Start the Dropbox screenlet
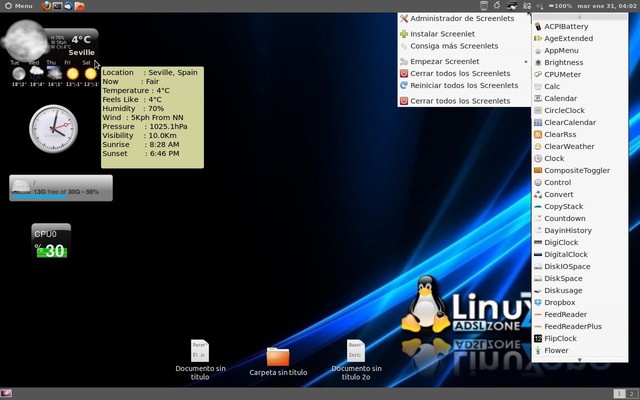 click(x=580, y=302)
